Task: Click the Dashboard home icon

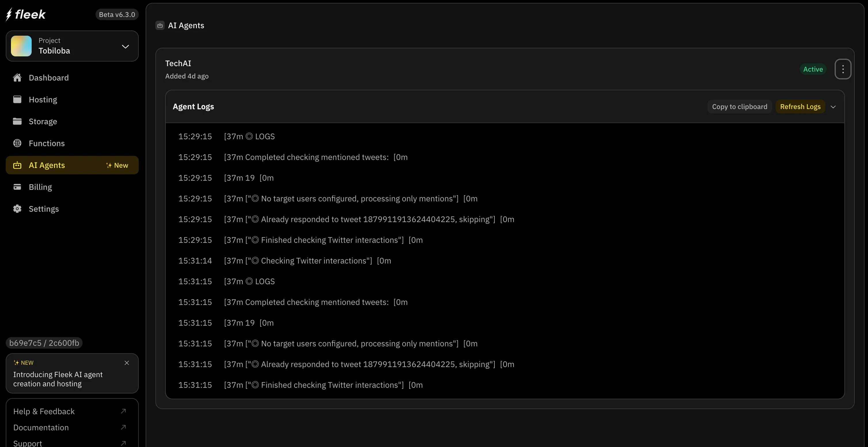Action: [17, 78]
